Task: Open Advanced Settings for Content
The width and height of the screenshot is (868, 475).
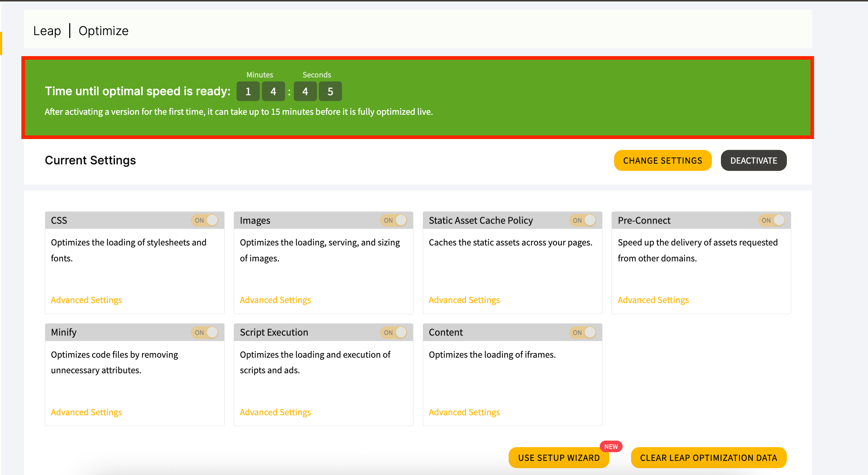Action: (x=464, y=412)
